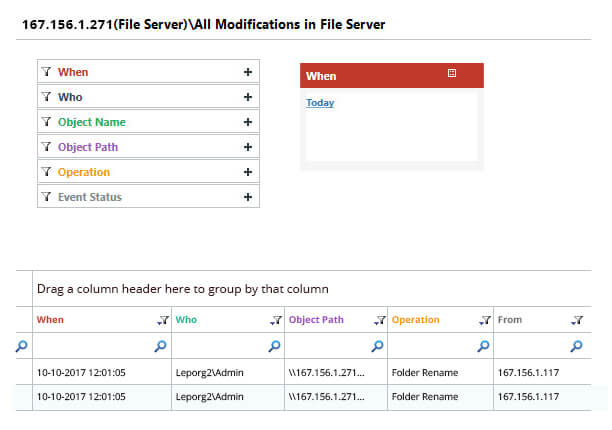
Task: Click the search magnifier under From column
Action: coord(576,346)
